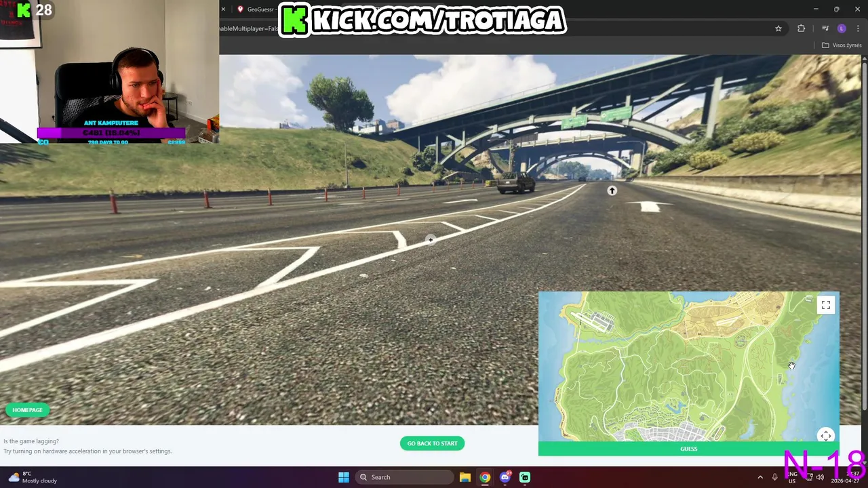Viewport: 868px width, 488px height.
Task: Open the media control icon in browser toolbar
Action: 825,28
